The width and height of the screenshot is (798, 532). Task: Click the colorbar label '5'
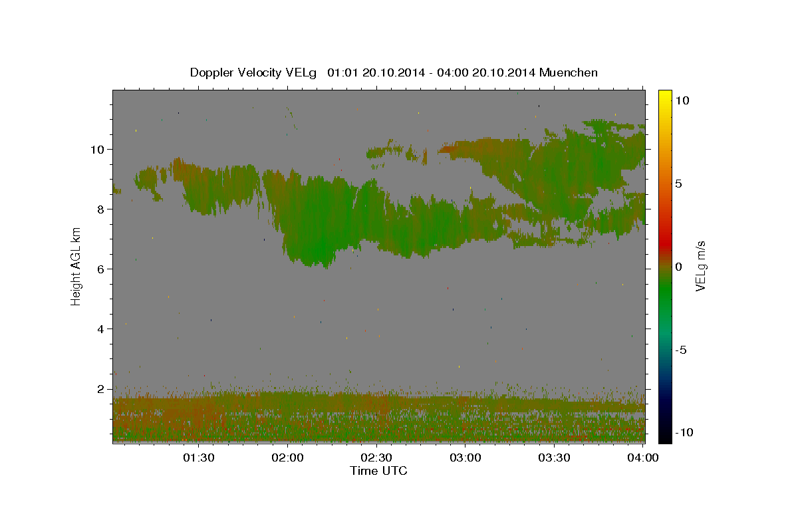tap(678, 184)
